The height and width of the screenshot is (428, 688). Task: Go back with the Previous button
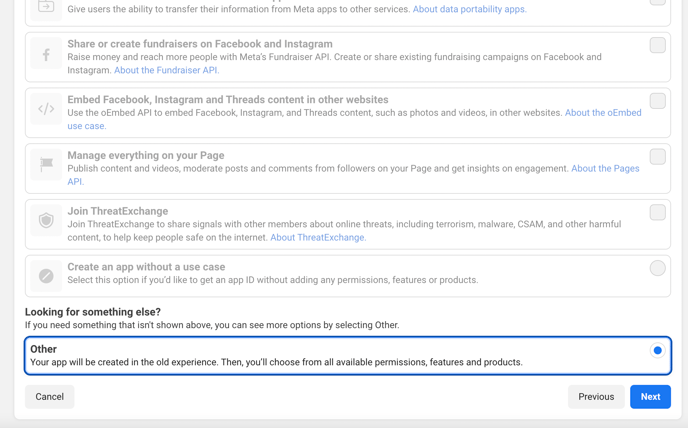[x=596, y=397]
